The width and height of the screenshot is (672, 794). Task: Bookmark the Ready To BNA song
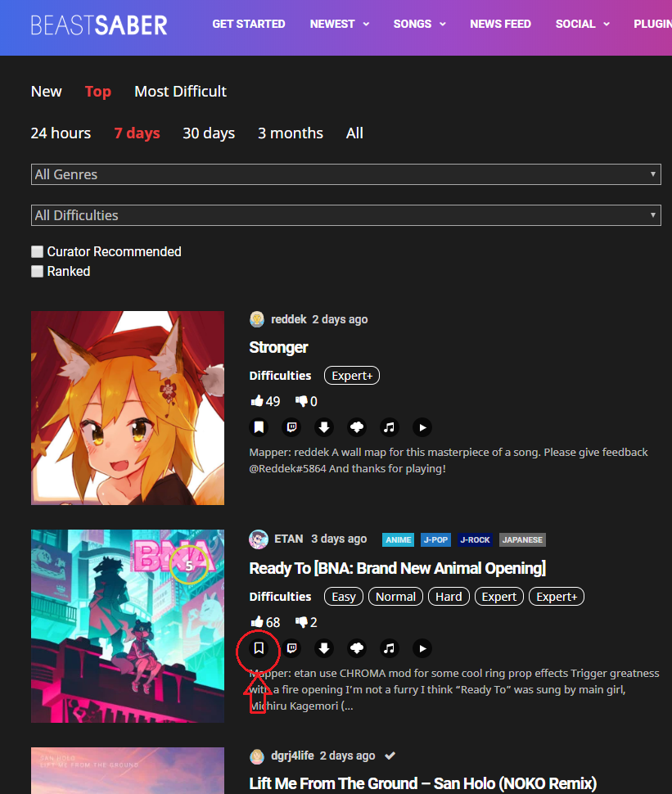point(259,648)
